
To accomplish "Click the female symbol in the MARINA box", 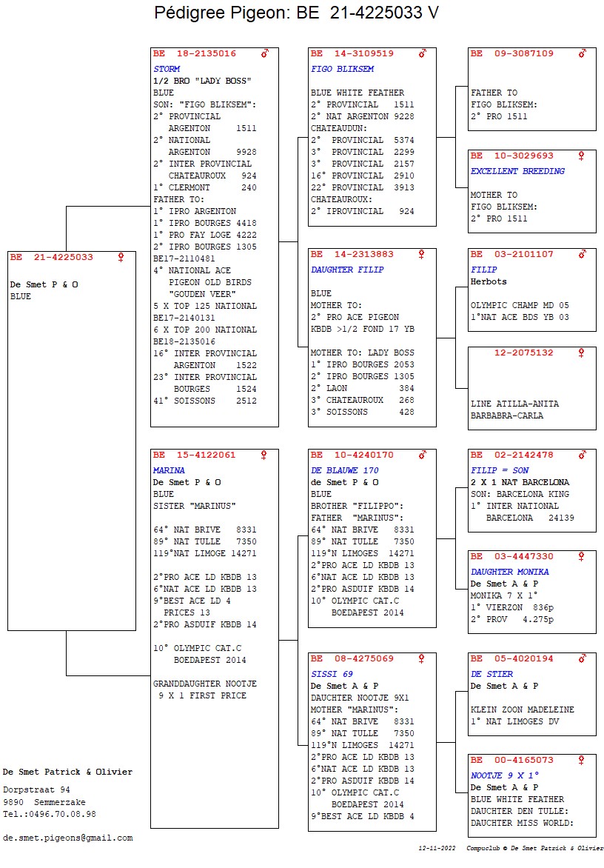I will (264, 455).
